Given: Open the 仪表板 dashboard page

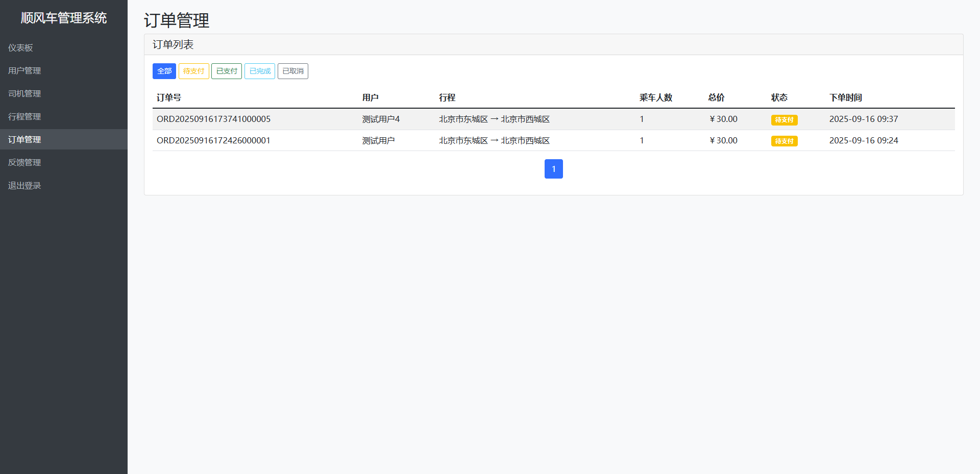Looking at the screenshot, I should 20,47.
